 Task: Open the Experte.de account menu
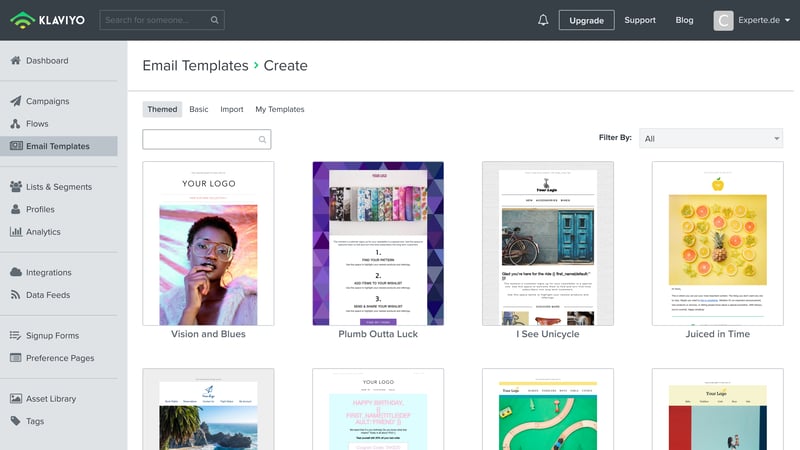(x=751, y=20)
